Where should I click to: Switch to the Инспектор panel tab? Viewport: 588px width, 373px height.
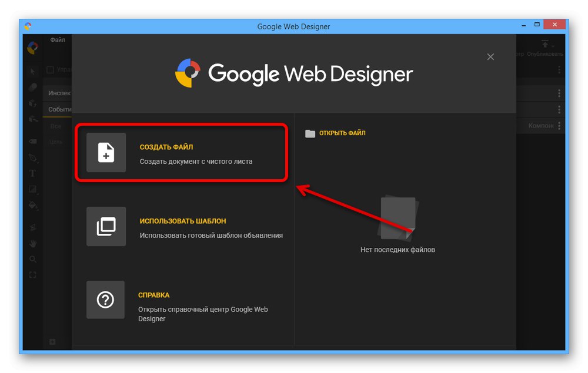point(59,93)
